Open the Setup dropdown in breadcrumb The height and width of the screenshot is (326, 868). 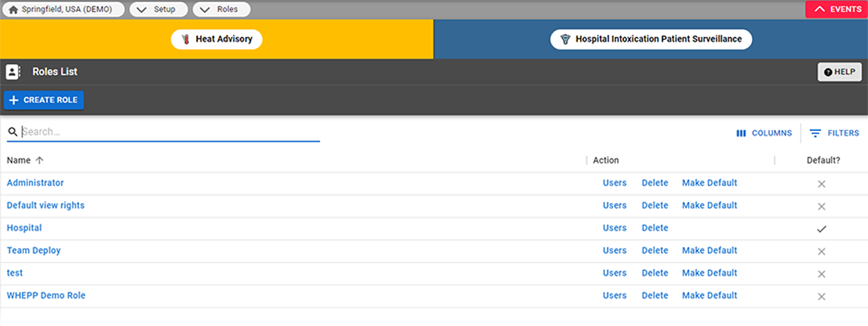point(158,9)
